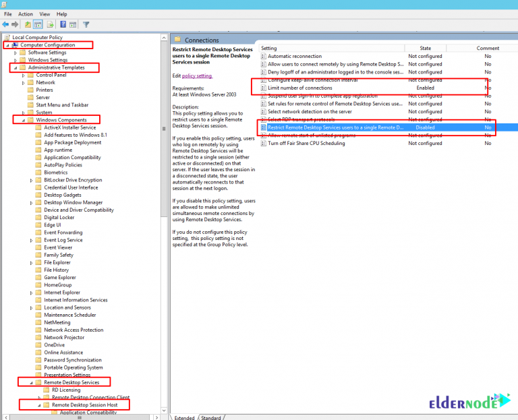Sort policies by the State column header
518x420 pixels.
(x=425, y=49)
